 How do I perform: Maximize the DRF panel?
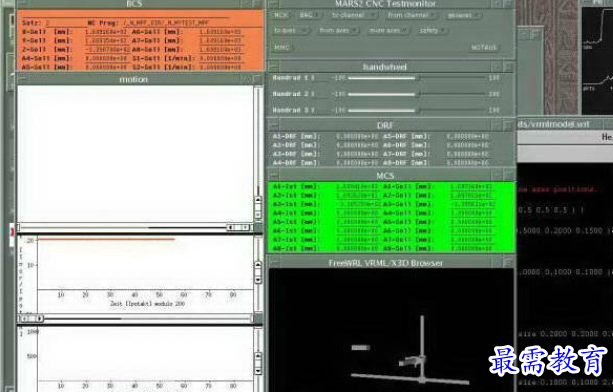(x=509, y=125)
